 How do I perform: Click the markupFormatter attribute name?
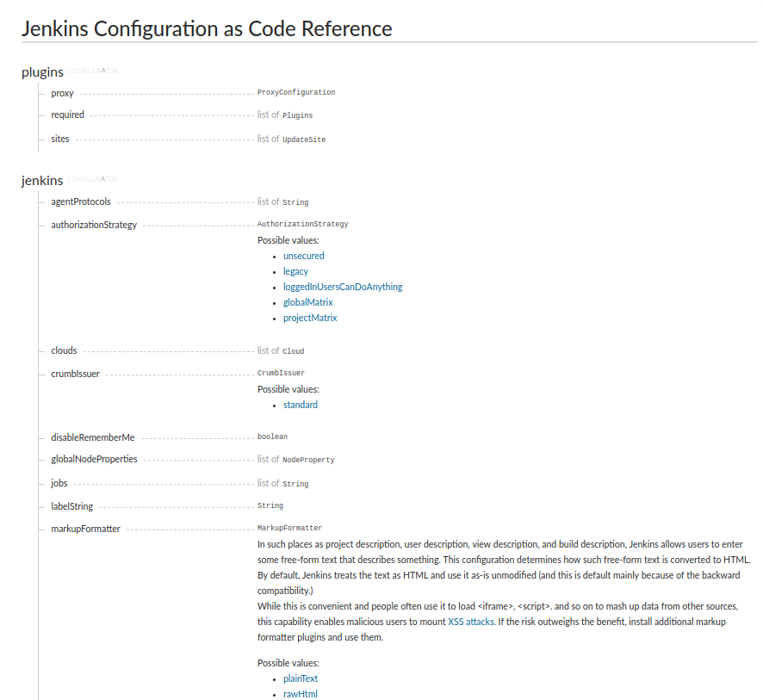(x=85, y=529)
